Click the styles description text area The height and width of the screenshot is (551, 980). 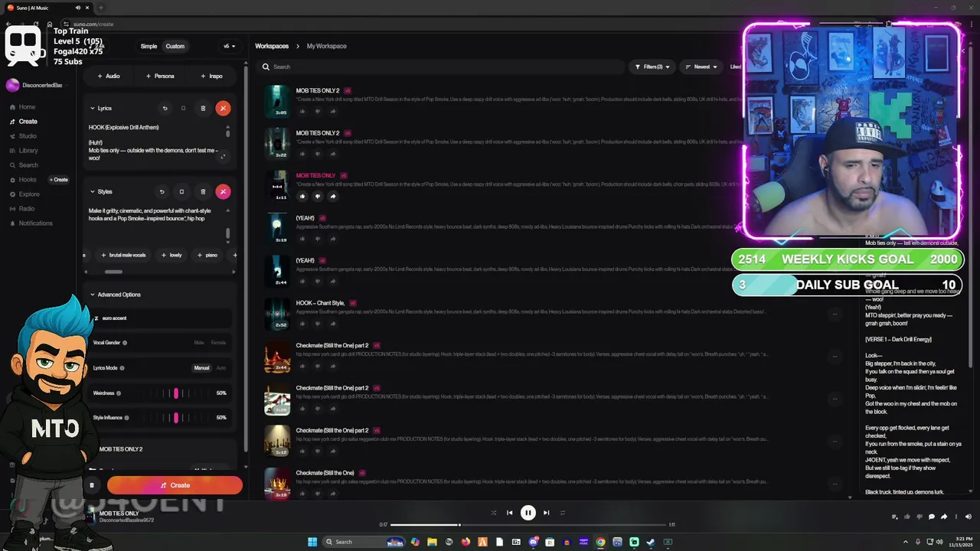154,223
